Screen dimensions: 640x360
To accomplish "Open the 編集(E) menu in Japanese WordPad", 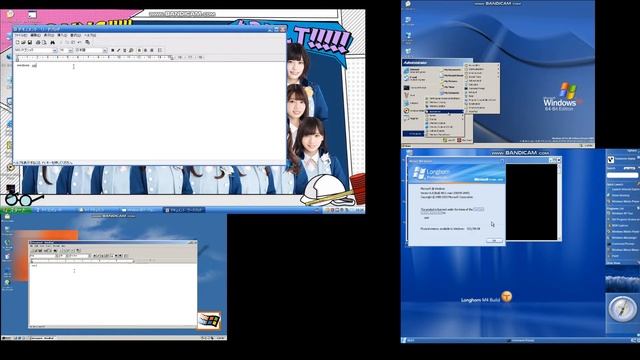I will point(36,36).
